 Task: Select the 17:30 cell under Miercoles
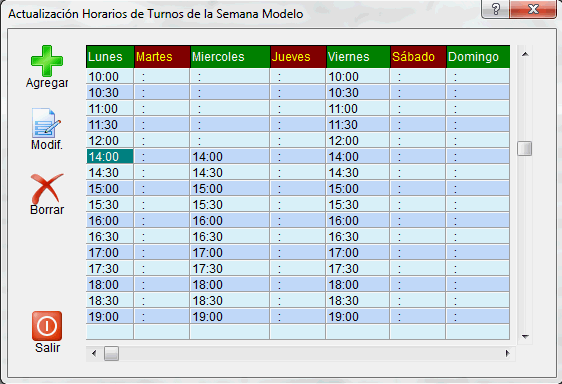(230, 269)
